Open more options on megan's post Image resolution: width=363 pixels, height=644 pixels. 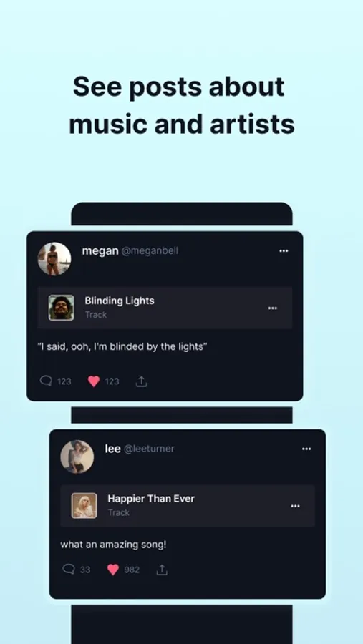284,251
